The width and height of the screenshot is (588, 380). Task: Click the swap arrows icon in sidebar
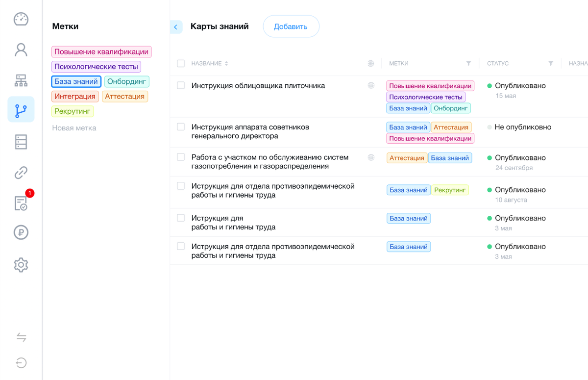(21, 337)
